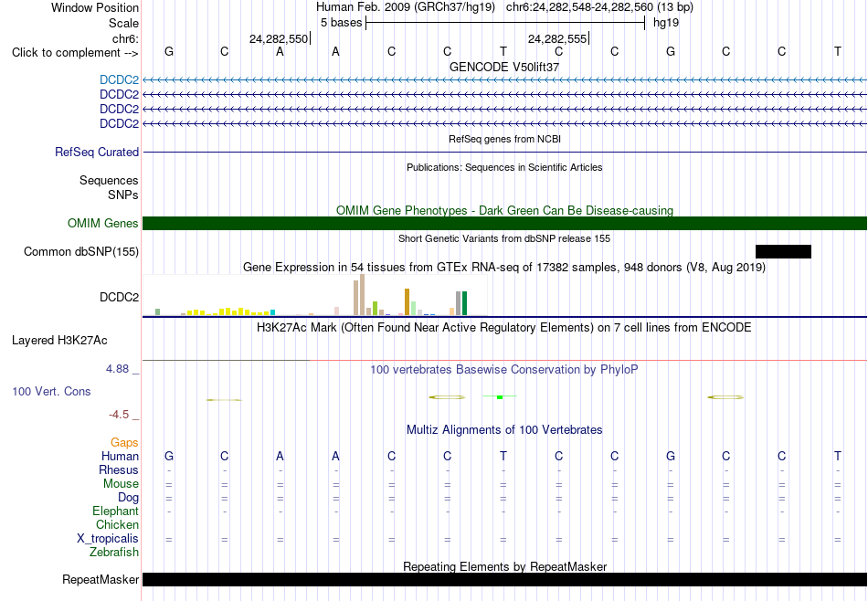Select the Human species row label
868x601 pixels.
tap(120, 456)
